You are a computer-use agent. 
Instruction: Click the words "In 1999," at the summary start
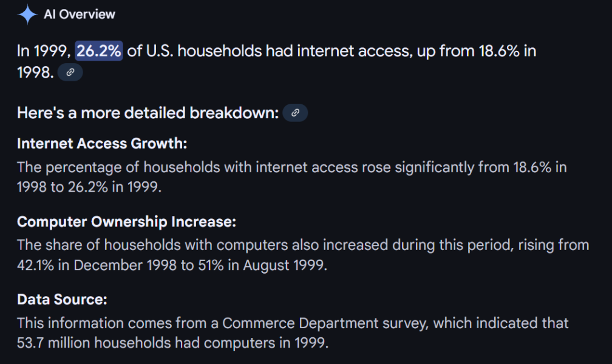tap(44, 51)
